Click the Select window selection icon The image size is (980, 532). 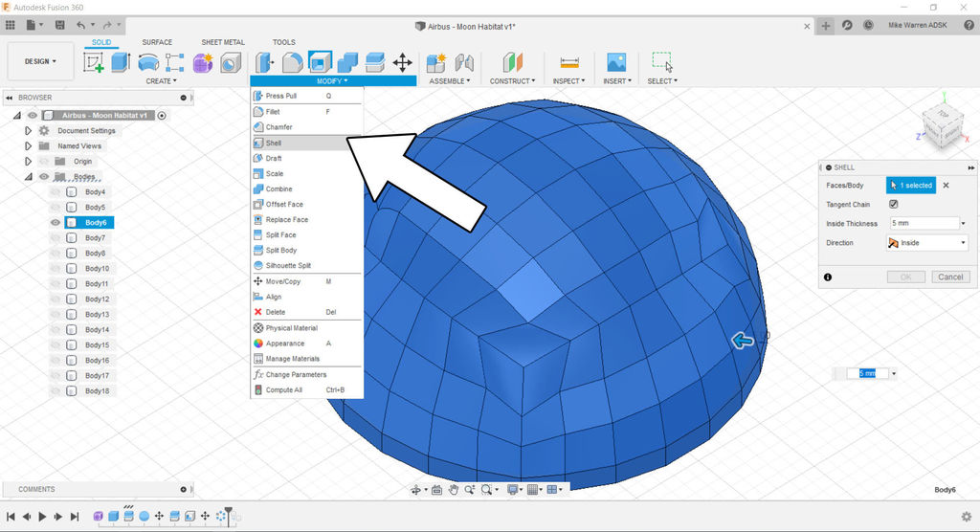[662, 62]
